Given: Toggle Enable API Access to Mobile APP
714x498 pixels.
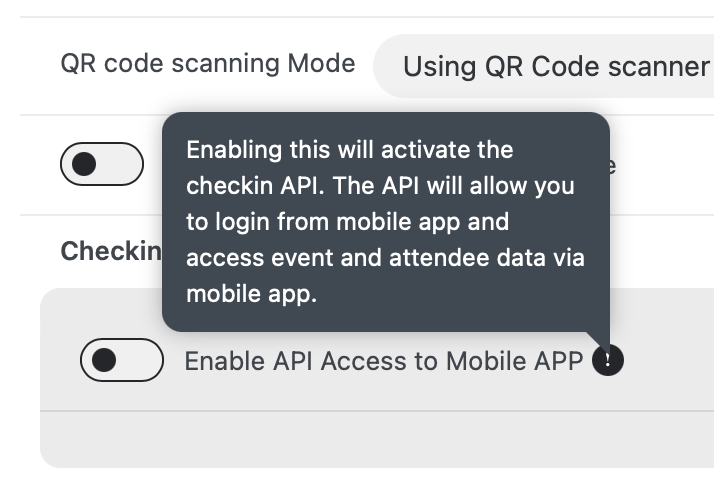Looking at the screenshot, I should click(x=122, y=361).
